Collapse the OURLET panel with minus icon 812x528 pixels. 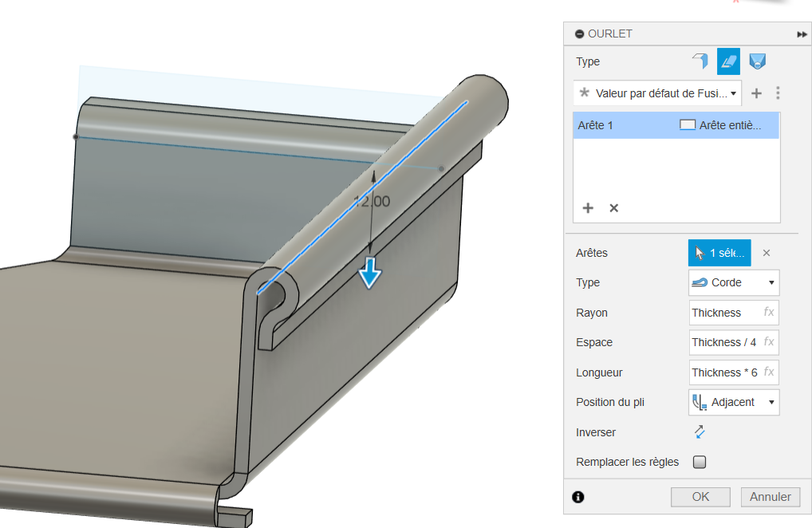point(579,34)
